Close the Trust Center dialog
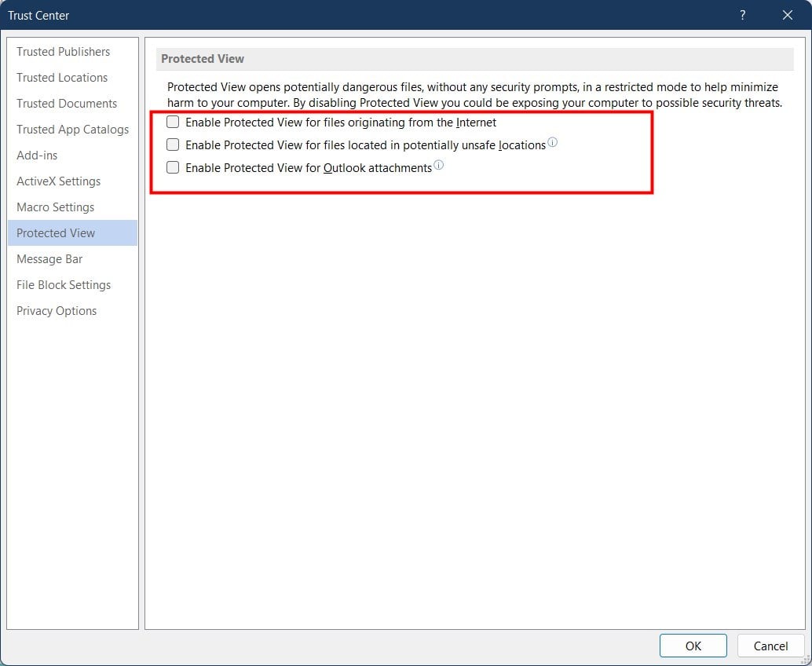The width and height of the screenshot is (812, 666). [x=788, y=15]
